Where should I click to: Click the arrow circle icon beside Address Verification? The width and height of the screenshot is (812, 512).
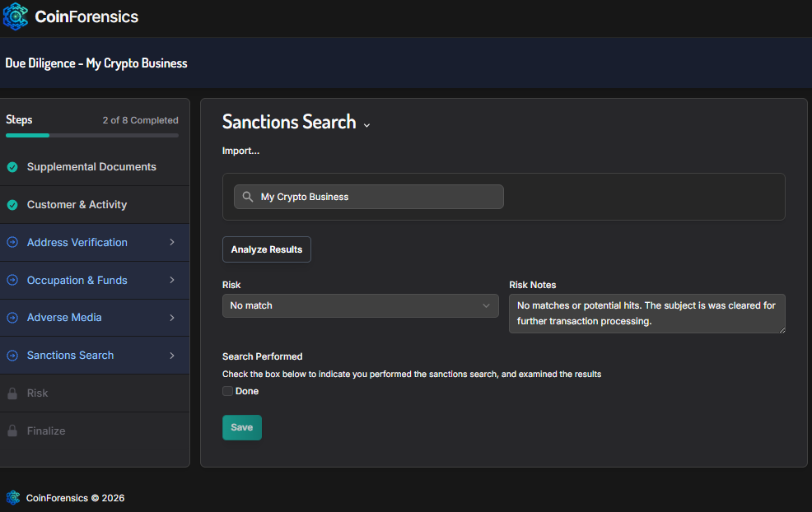[x=12, y=243]
